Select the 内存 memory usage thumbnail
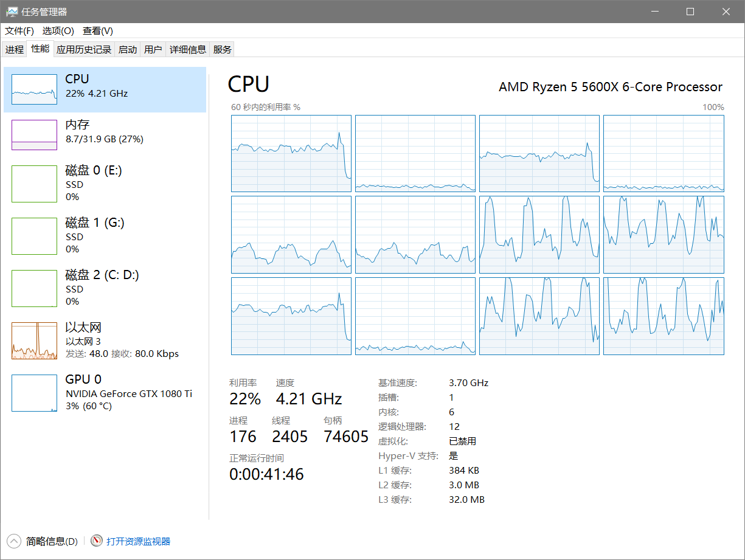This screenshot has width=745, height=560. pos(34,135)
